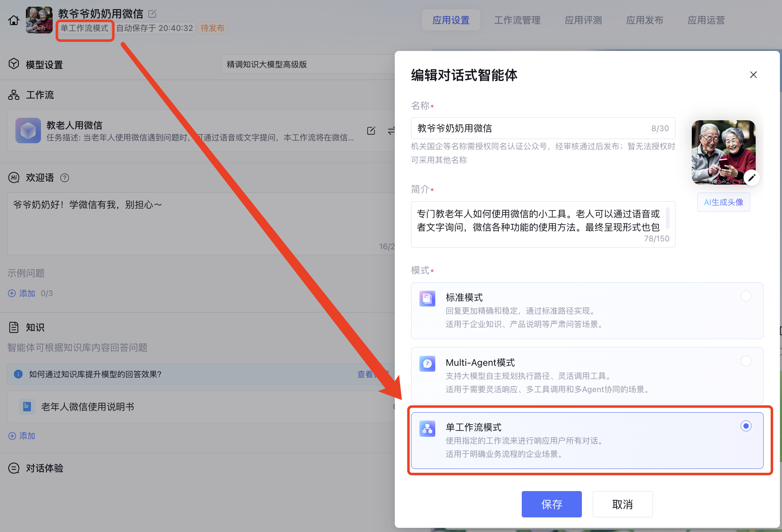Edit the avatar image with pencil button

coord(752,178)
